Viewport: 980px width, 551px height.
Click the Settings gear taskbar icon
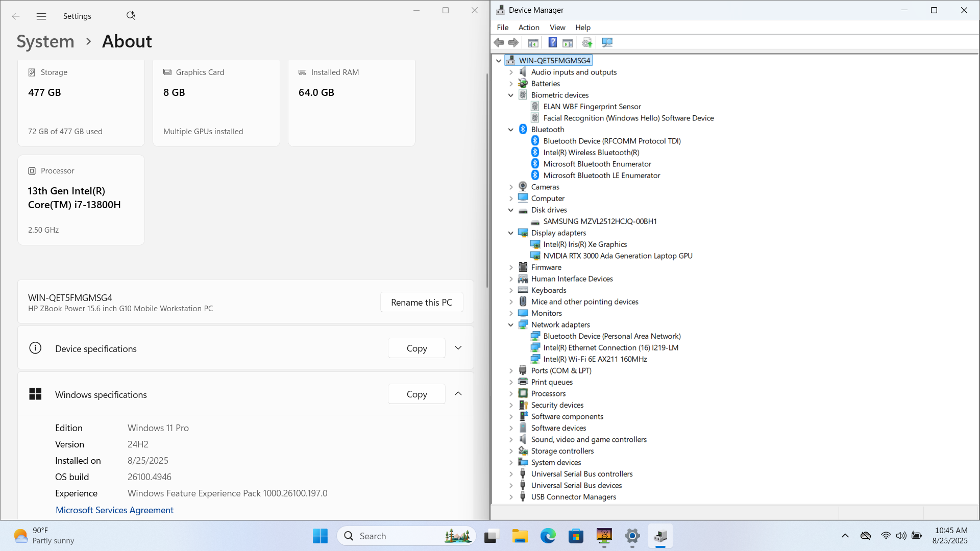(632, 536)
